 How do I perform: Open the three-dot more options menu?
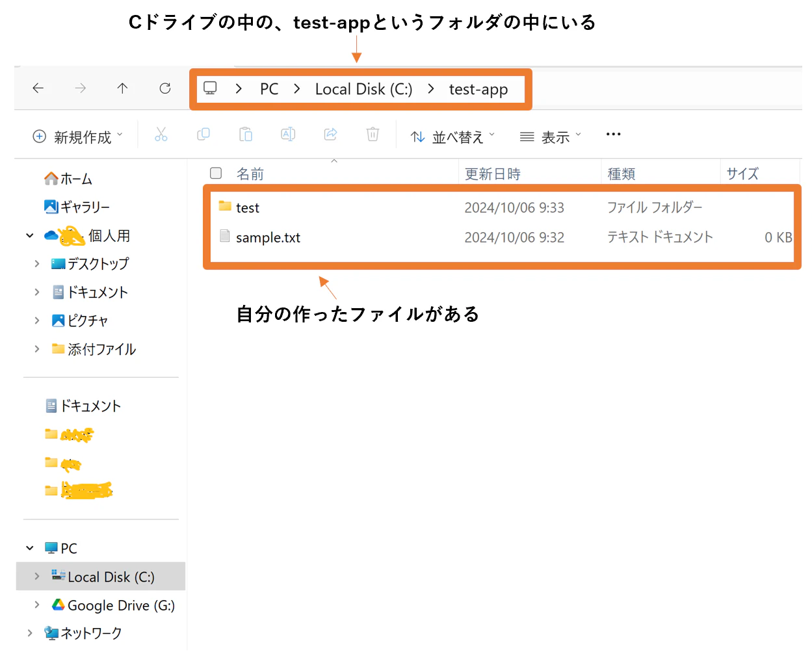pyautogui.click(x=613, y=135)
